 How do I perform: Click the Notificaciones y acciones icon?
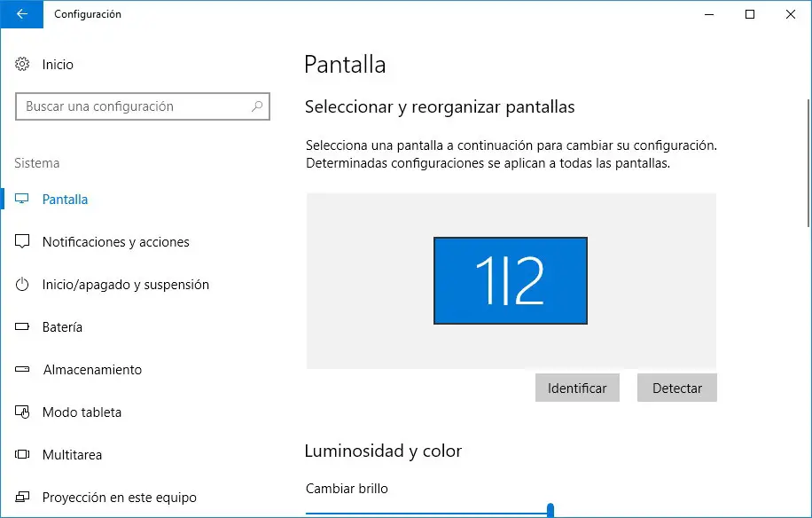[x=23, y=242]
